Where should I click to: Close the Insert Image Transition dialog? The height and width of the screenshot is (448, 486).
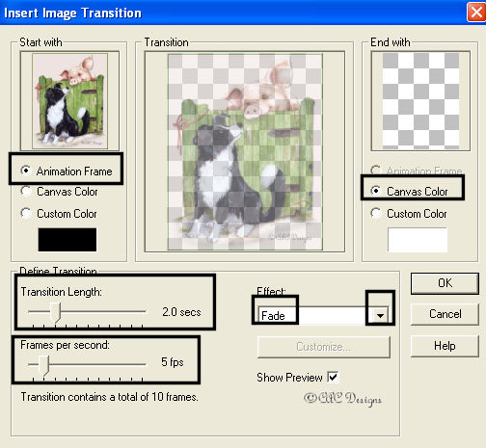[x=476, y=13]
